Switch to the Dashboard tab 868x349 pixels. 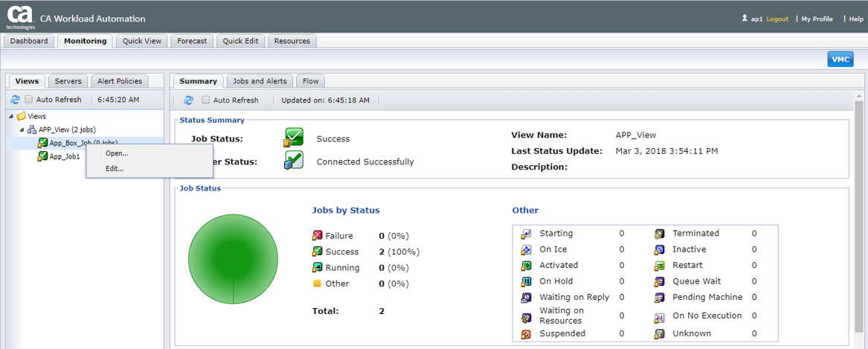(29, 41)
